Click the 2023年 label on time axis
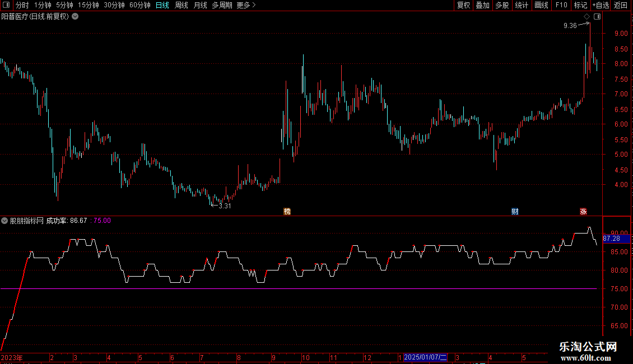 pos(12,357)
